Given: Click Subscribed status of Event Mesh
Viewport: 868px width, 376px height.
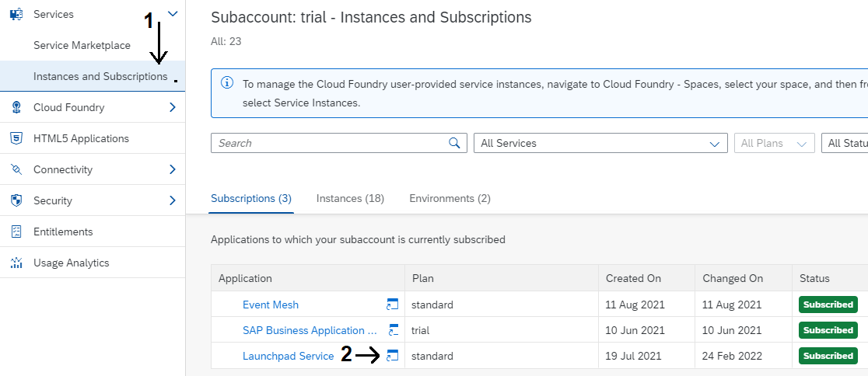Looking at the screenshot, I should [828, 305].
